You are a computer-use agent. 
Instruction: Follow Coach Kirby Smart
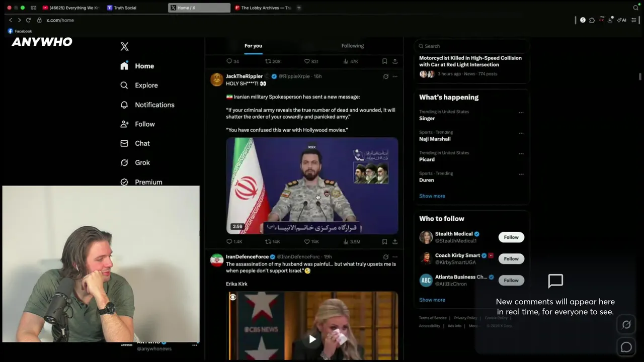click(x=511, y=259)
